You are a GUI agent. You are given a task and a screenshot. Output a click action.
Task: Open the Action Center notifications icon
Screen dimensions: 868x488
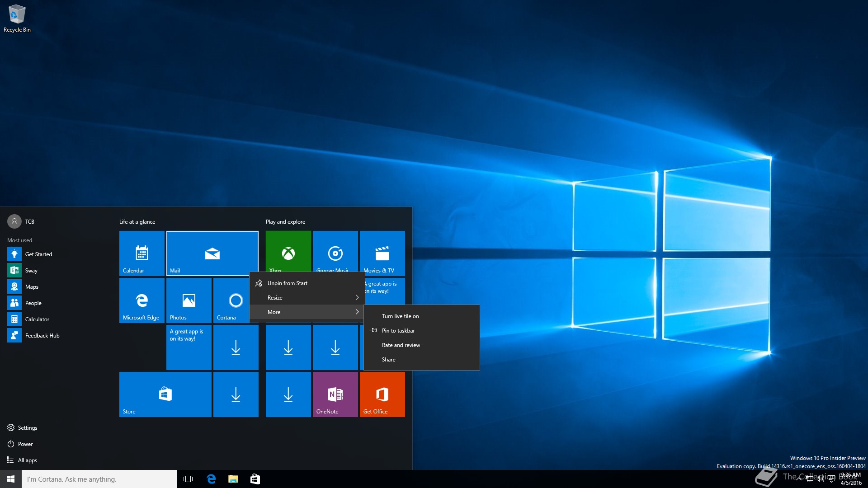coord(831,479)
